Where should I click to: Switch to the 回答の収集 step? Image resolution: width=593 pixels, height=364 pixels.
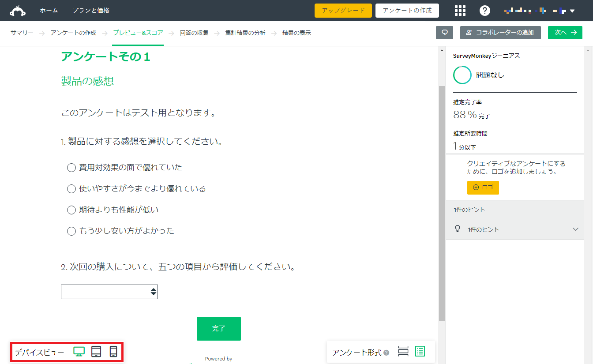(194, 33)
